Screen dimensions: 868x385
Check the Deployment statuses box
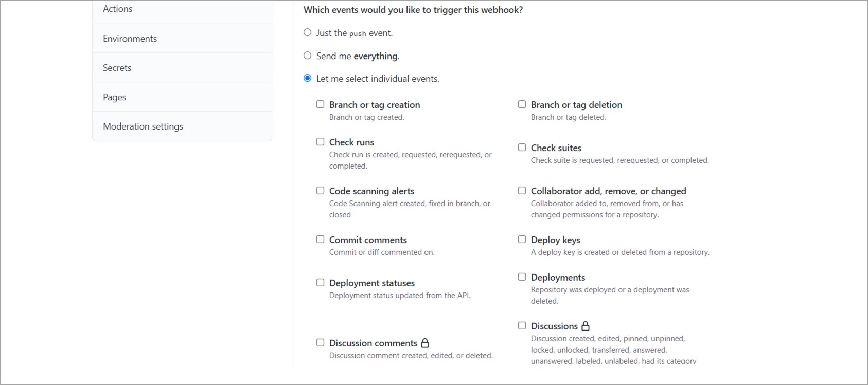click(x=320, y=283)
